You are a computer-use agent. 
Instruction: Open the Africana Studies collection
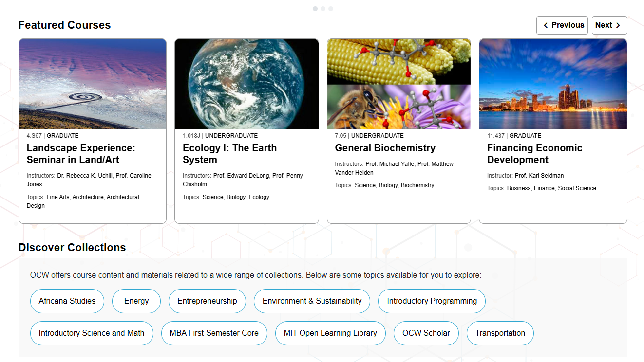click(67, 301)
